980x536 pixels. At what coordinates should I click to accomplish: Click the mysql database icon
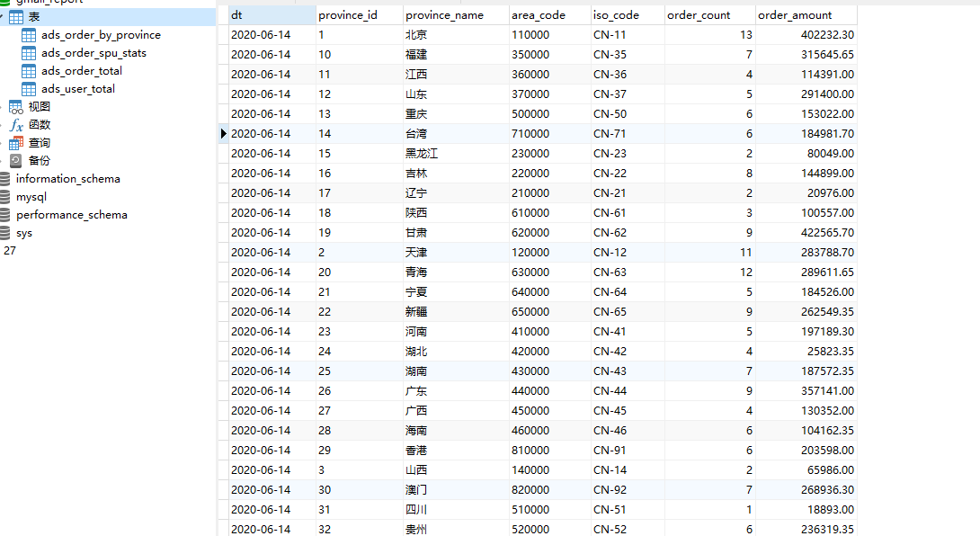[x=5, y=197]
